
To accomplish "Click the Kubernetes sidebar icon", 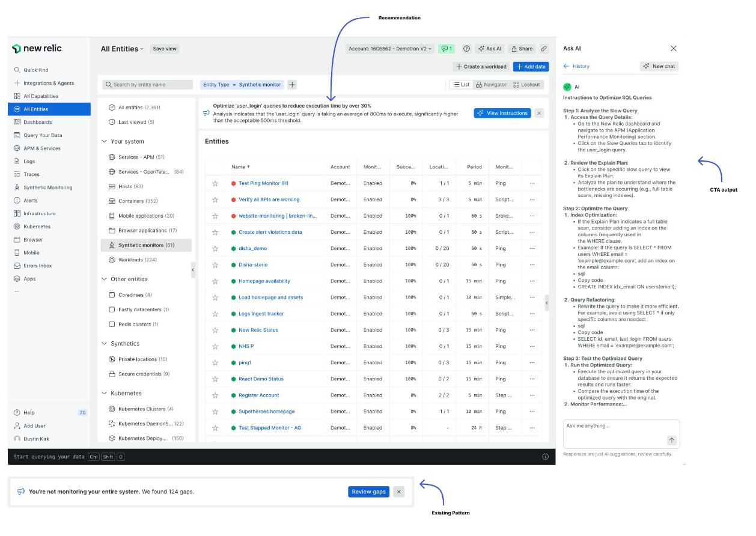I will (x=17, y=227).
